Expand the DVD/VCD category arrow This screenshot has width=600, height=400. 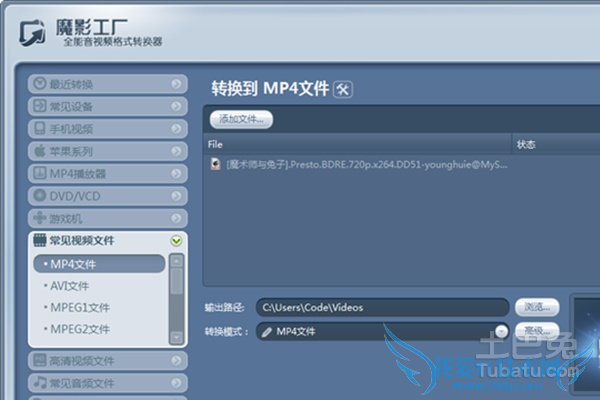(x=176, y=196)
